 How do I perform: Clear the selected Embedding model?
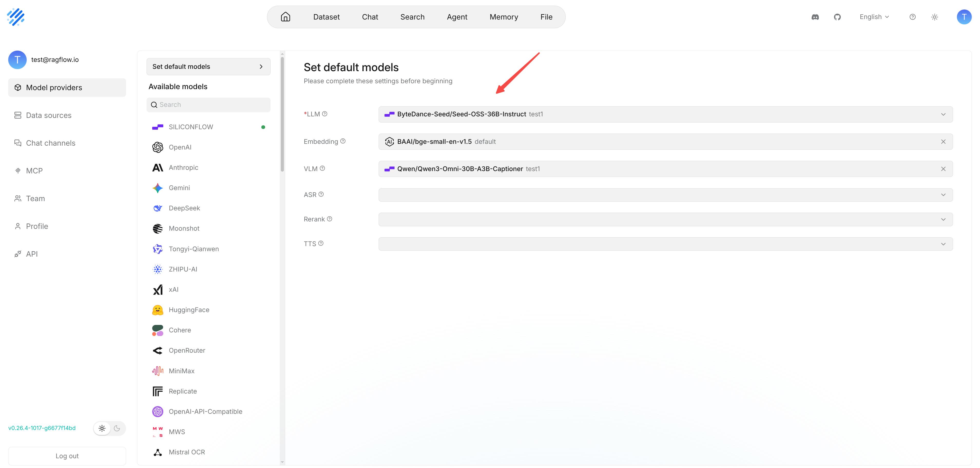[943, 142]
